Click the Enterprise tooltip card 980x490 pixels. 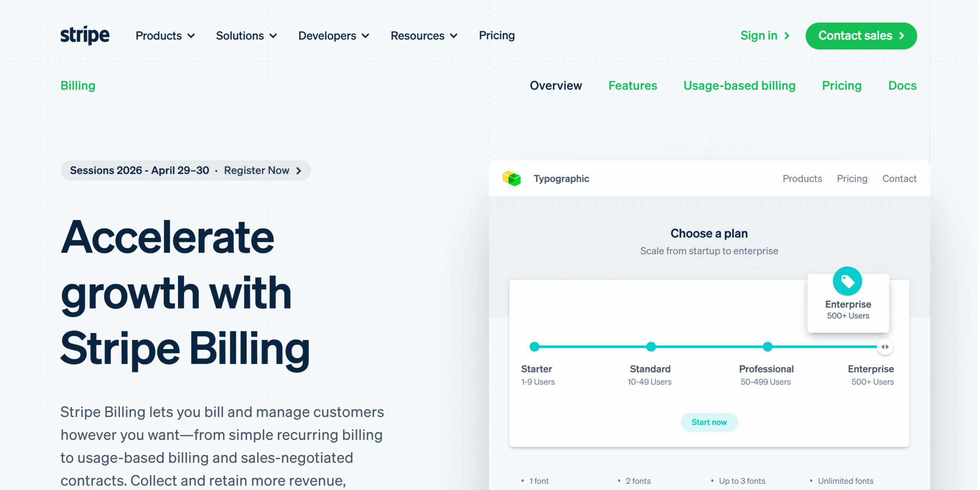tap(848, 303)
